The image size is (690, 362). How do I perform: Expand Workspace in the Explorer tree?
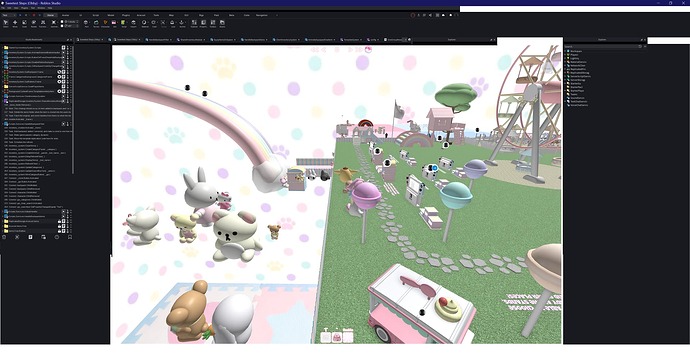(565, 51)
